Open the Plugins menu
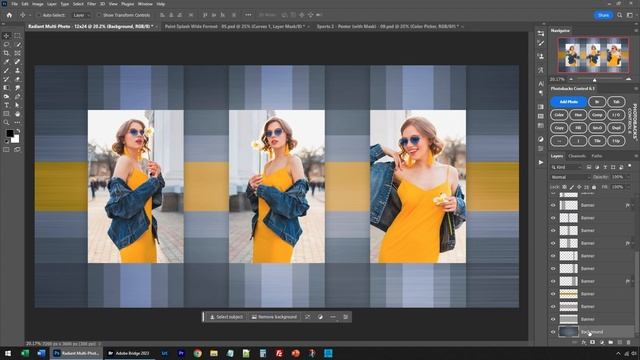The image size is (640, 360). pos(127,4)
